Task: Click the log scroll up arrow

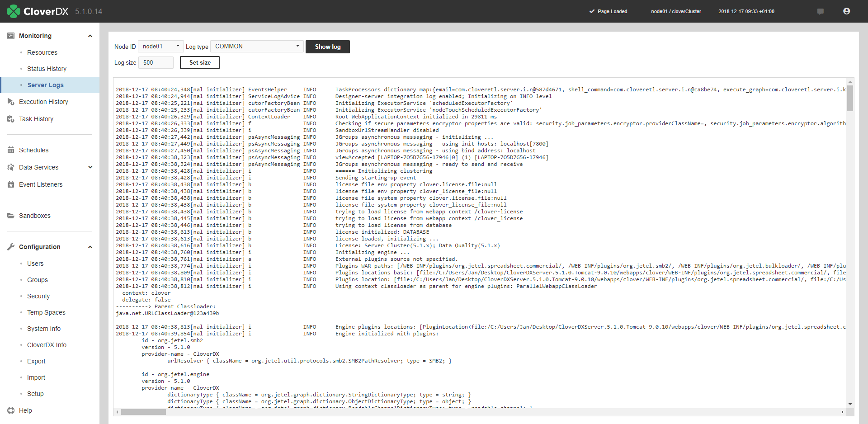Action: (850, 82)
